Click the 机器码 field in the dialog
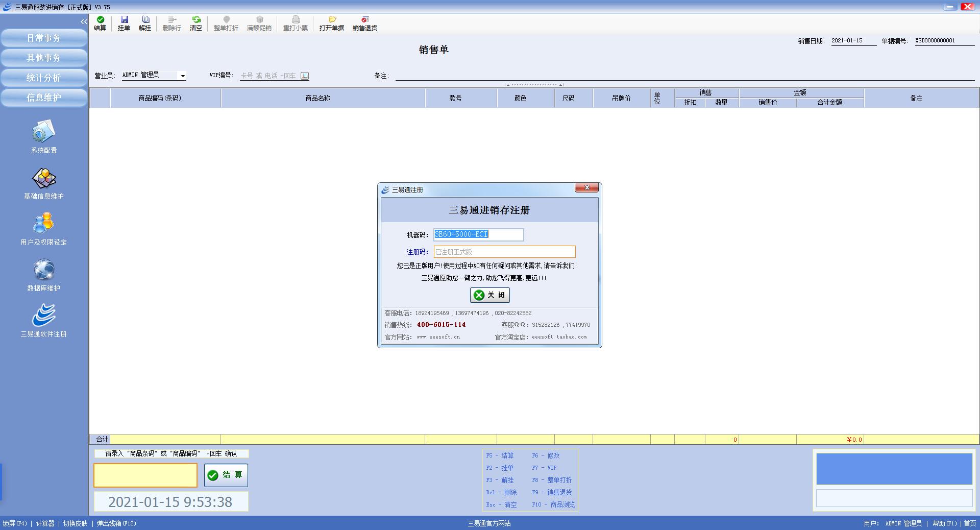Image resolution: width=980 pixels, height=530 pixels. 479,234
